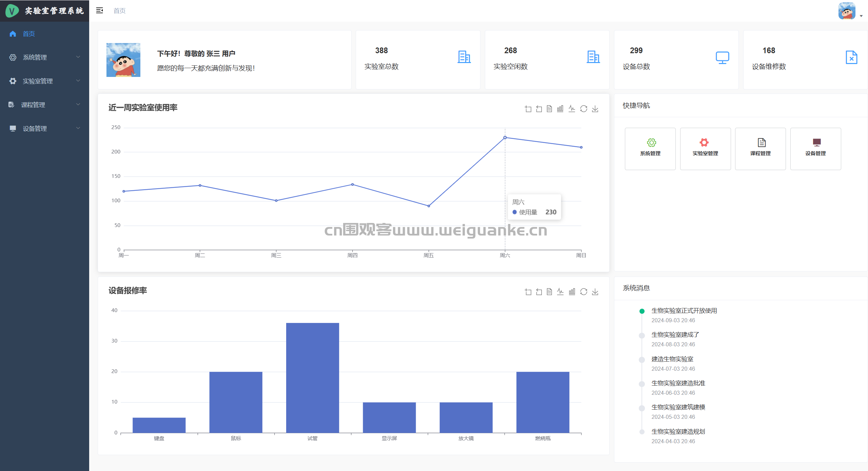This screenshot has width=868, height=471.
Task: Switch usage rate chart to bar chart
Action: [x=560, y=109]
